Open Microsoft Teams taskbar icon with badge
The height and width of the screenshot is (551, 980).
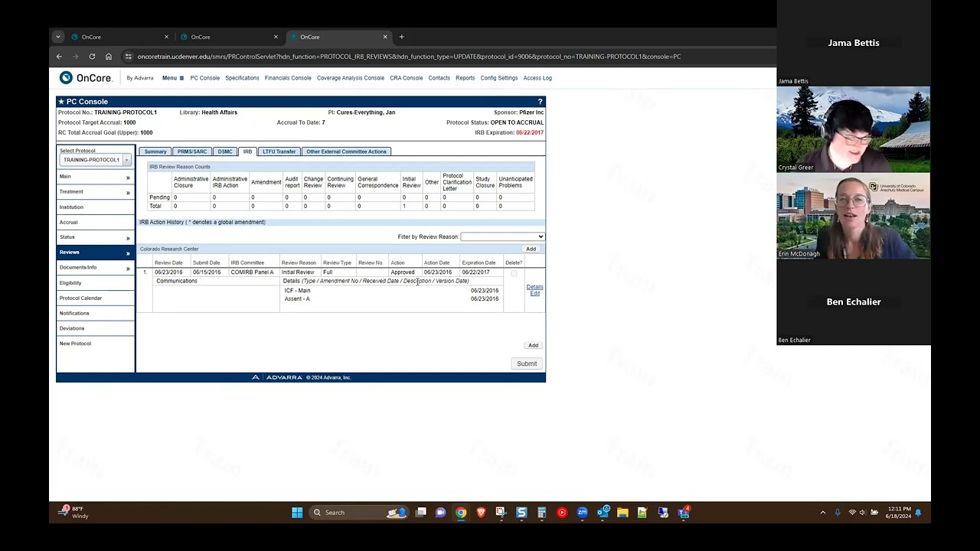pos(684,512)
